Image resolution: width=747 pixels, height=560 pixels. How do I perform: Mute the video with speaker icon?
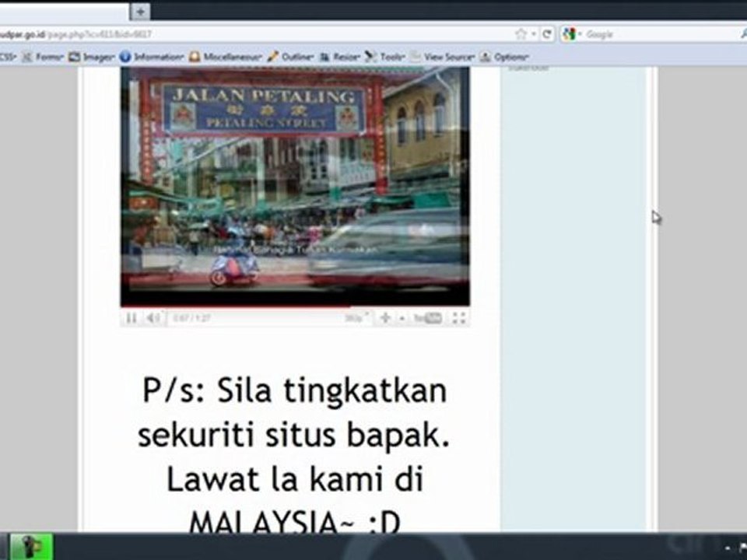pyautogui.click(x=153, y=317)
